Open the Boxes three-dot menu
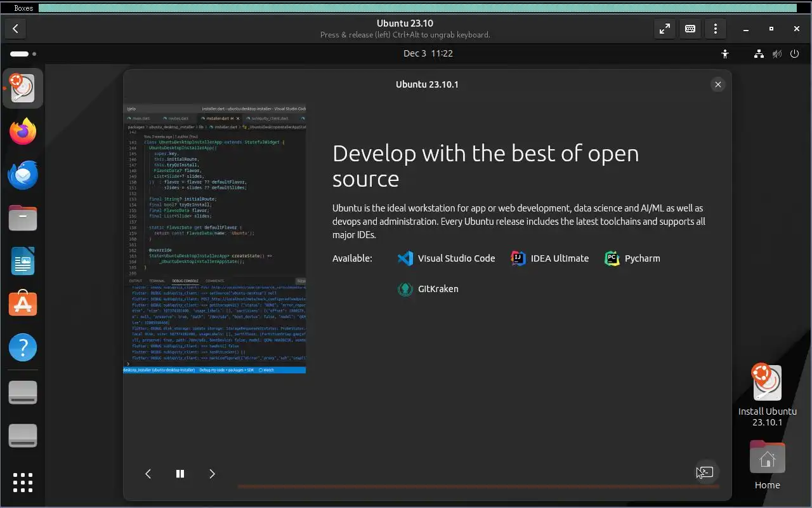Screen dimensions: 812x508 [716, 29]
